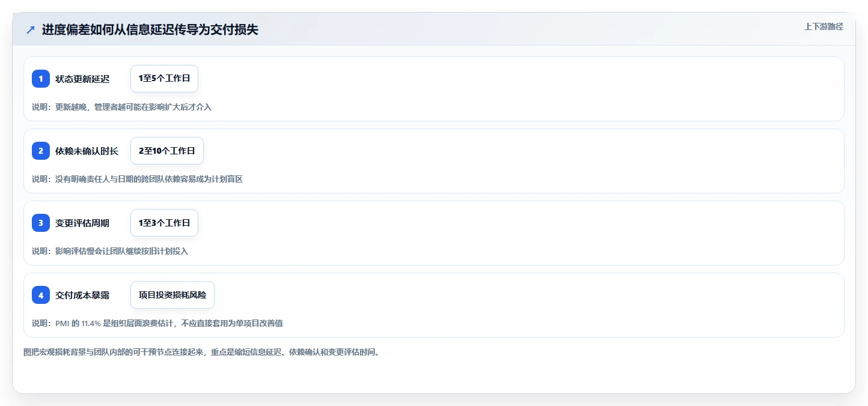Viewport: 868px width, 406px height.
Task: Select step number badge 2
Action: (x=41, y=151)
